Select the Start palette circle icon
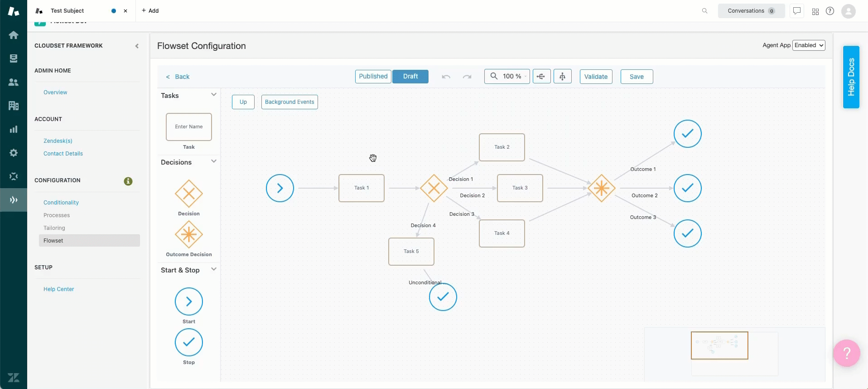The width and height of the screenshot is (868, 389). coord(189,301)
